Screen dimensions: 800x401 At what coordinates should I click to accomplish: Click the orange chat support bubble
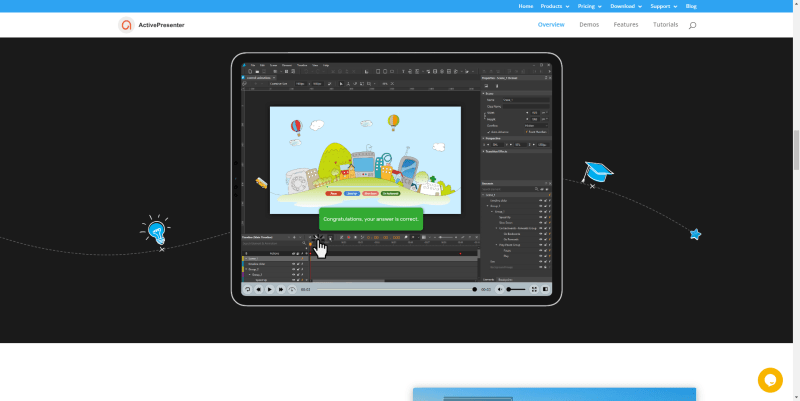[x=769, y=380]
